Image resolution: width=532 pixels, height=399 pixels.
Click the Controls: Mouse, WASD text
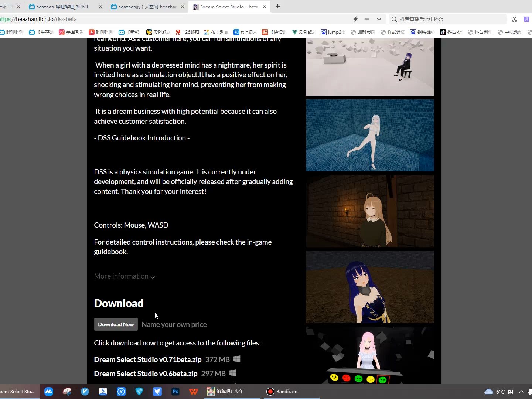point(131,225)
